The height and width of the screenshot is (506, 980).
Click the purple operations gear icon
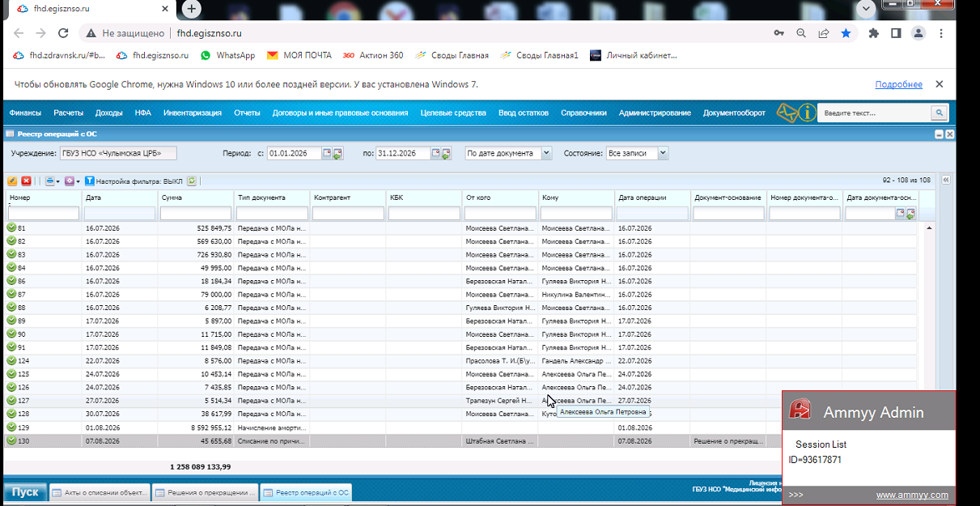pos(70,181)
